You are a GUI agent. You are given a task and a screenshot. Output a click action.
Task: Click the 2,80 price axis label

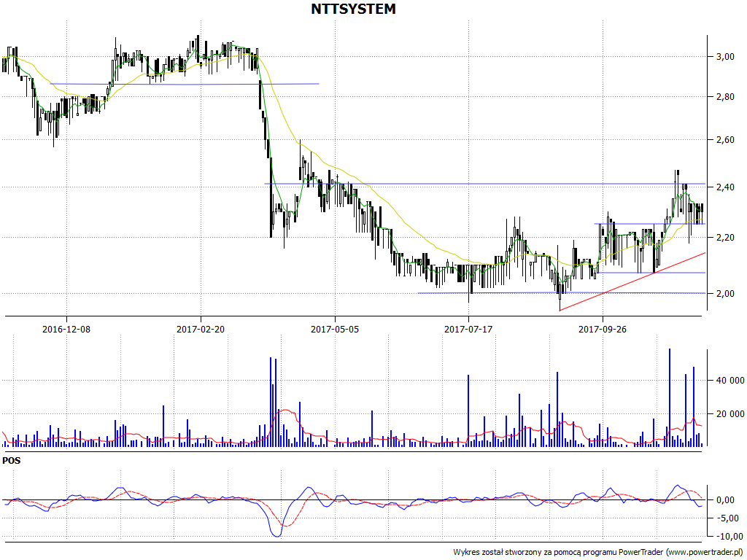(x=724, y=97)
